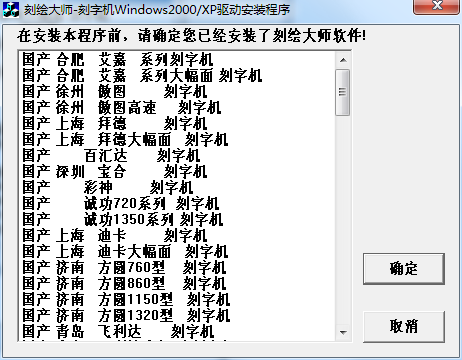Select 国产 深圳 宝合 刻字机
Viewport: 462px width, 360px height.
(177, 172)
